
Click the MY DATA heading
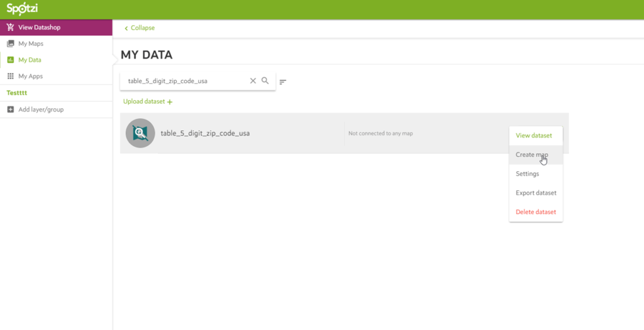[147, 55]
